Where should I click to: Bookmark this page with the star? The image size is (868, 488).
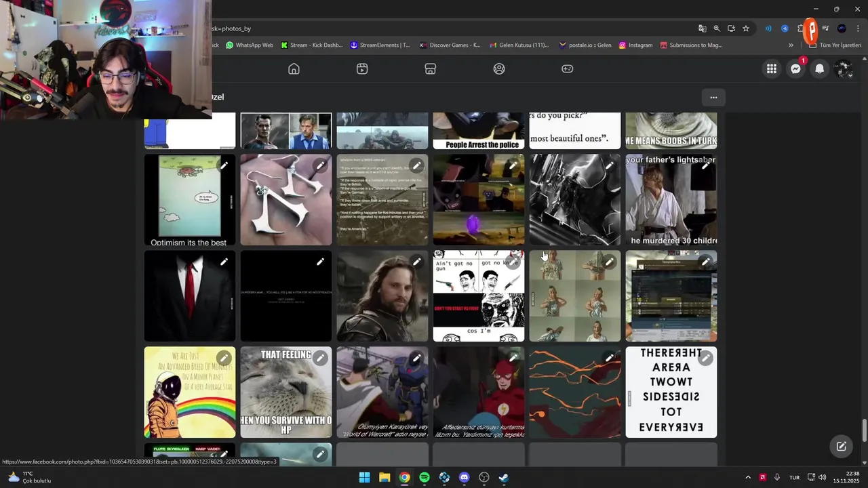746,28
